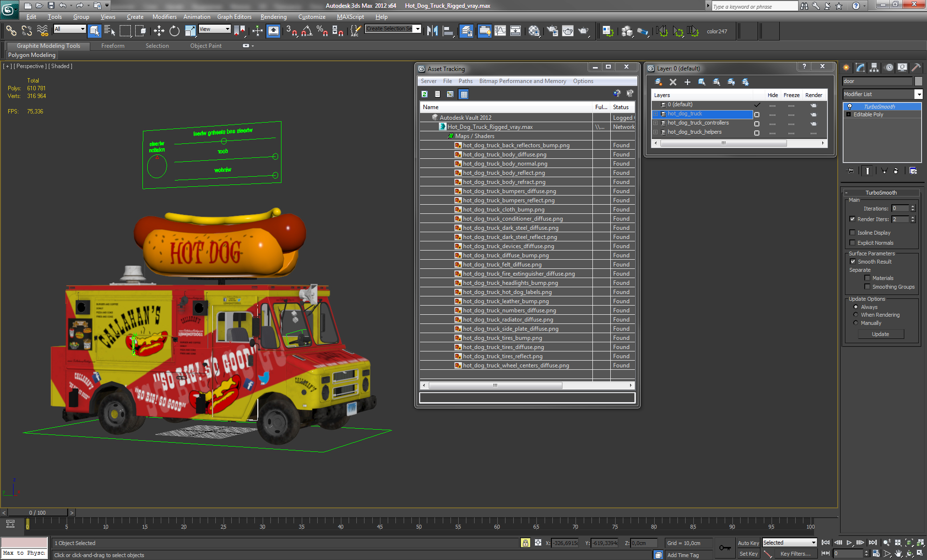The image size is (927, 560).
Task: Choose the Select and Rotate tool
Action: click(174, 31)
